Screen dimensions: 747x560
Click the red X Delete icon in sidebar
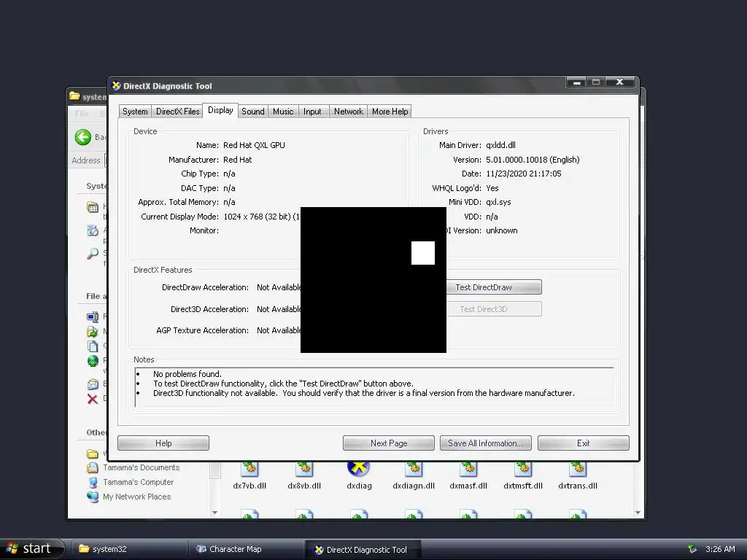[x=93, y=399]
